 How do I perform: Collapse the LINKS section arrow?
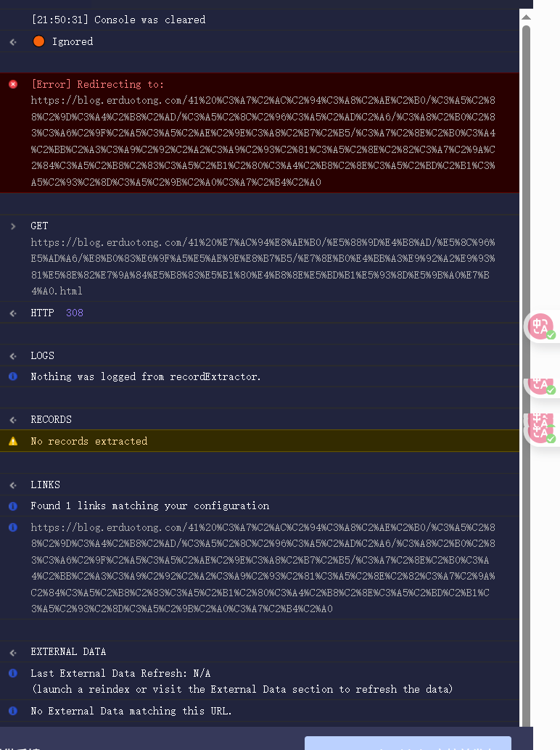point(13,485)
